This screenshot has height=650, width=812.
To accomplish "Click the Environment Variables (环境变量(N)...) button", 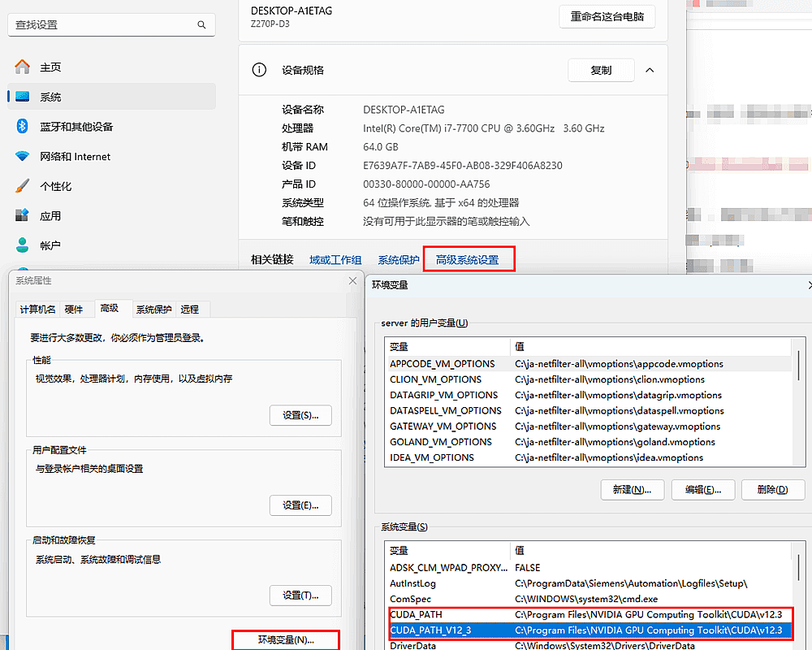I will click(286, 639).
